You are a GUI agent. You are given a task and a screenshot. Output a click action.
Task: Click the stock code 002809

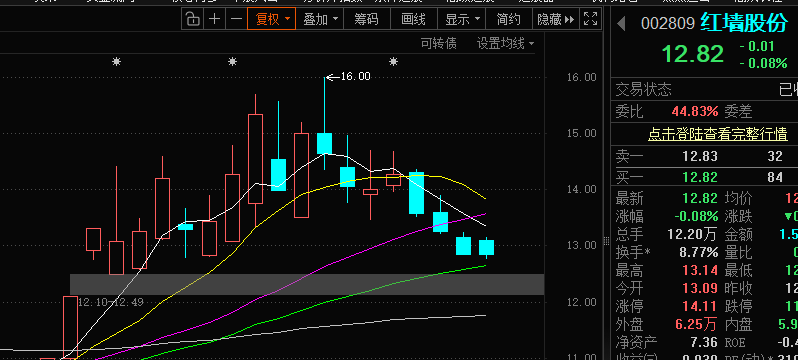[x=668, y=23]
